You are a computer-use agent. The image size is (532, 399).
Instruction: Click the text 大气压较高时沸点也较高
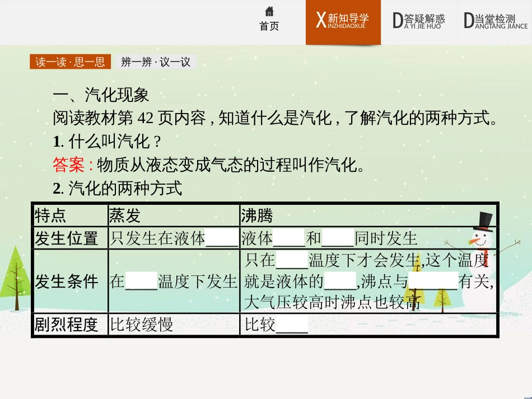tap(333, 302)
